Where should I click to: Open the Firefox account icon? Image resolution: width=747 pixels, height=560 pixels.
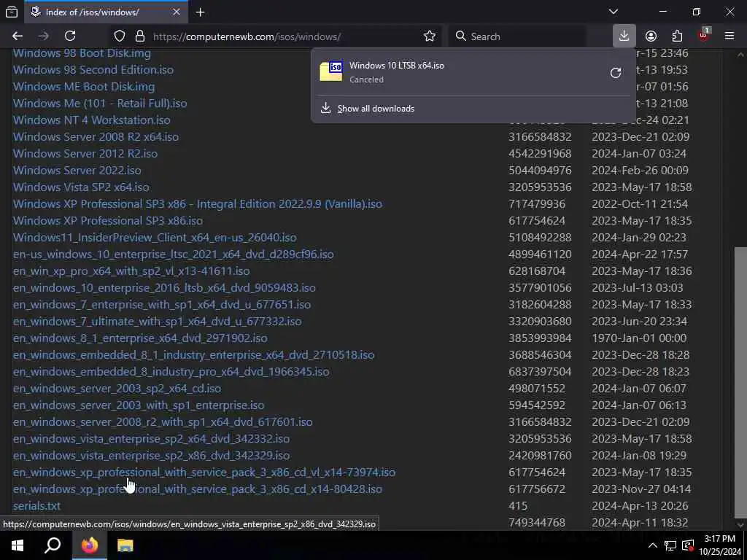point(651,36)
